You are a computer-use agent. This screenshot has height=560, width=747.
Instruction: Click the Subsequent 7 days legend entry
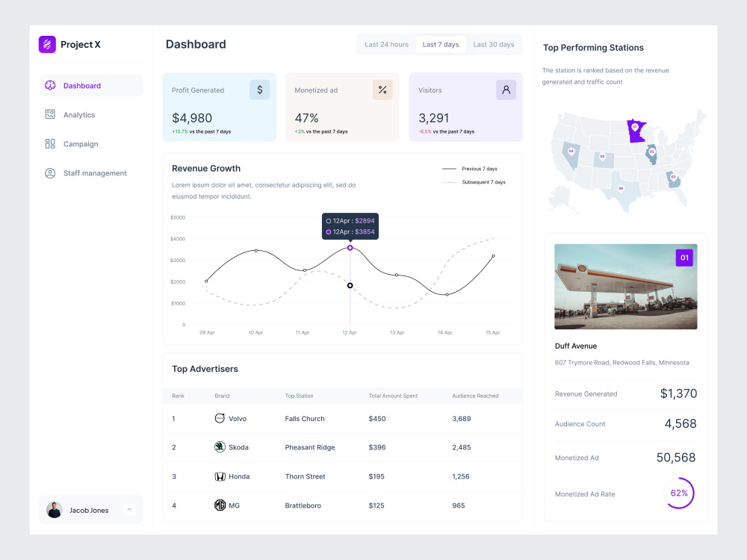coord(474,182)
